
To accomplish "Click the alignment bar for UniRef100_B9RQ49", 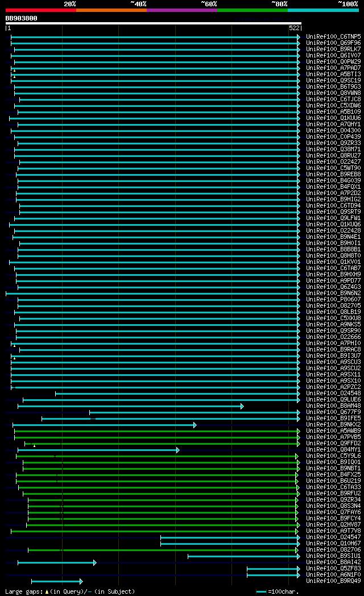I will [x=57, y=582].
